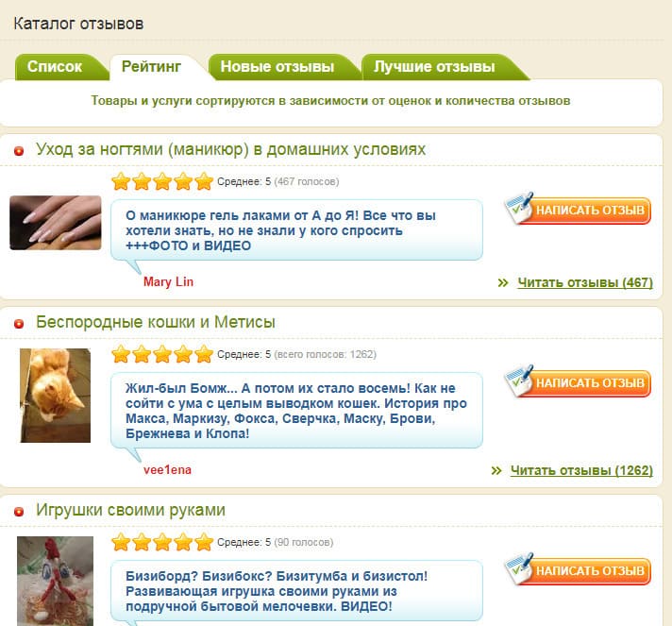
Task: Open Читать отзывы (467) link
Action: 585,282
